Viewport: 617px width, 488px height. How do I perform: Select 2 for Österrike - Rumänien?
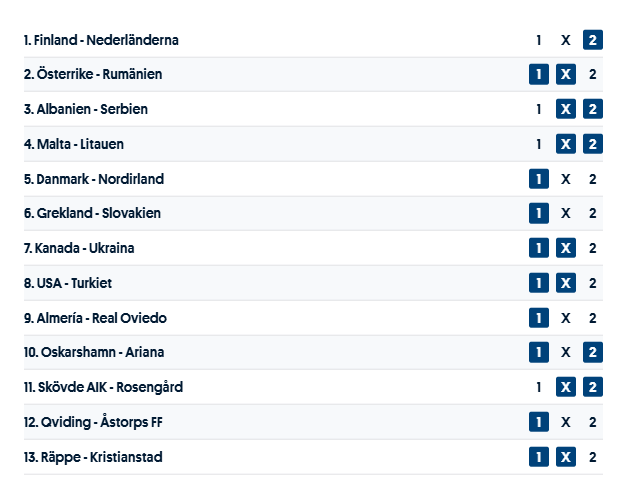click(x=592, y=75)
